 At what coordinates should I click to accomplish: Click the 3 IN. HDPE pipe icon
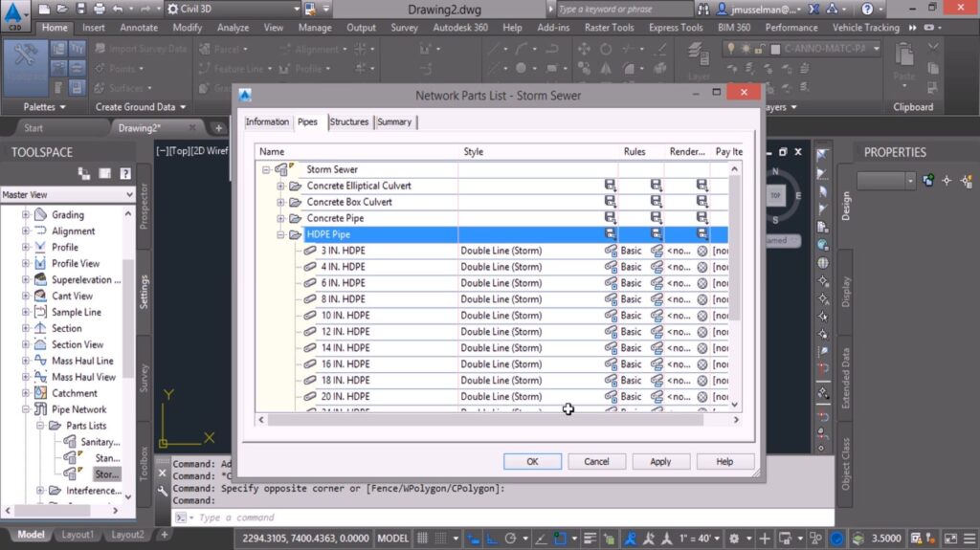point(309,251)
